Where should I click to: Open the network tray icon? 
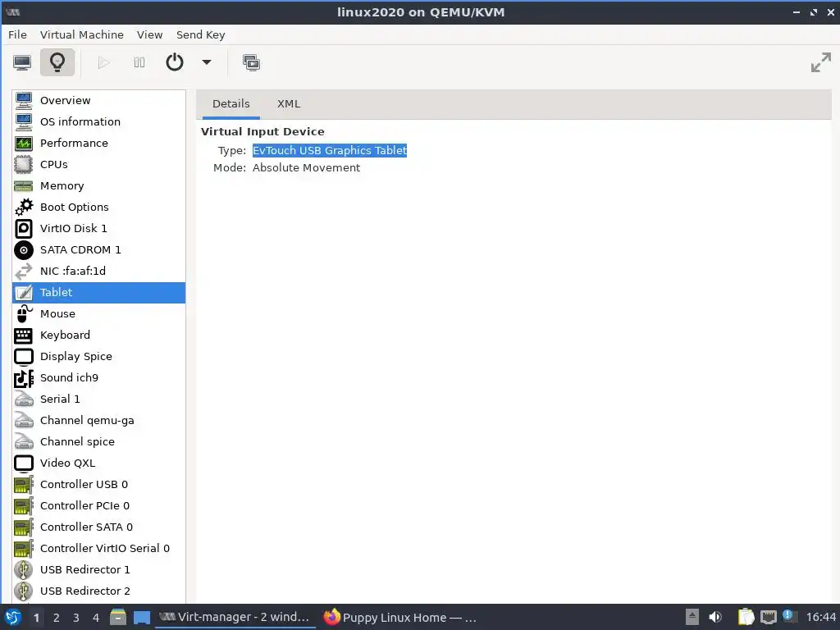[x=768, y=617]
